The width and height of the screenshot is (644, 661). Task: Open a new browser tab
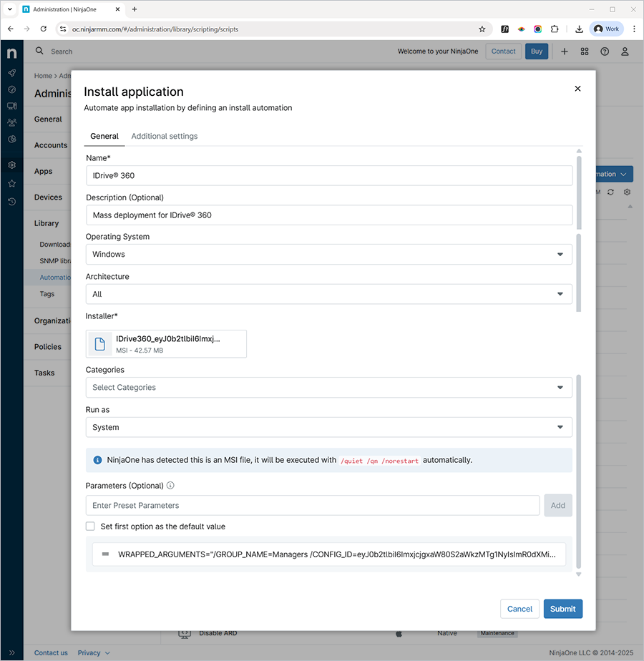[135, 9]
